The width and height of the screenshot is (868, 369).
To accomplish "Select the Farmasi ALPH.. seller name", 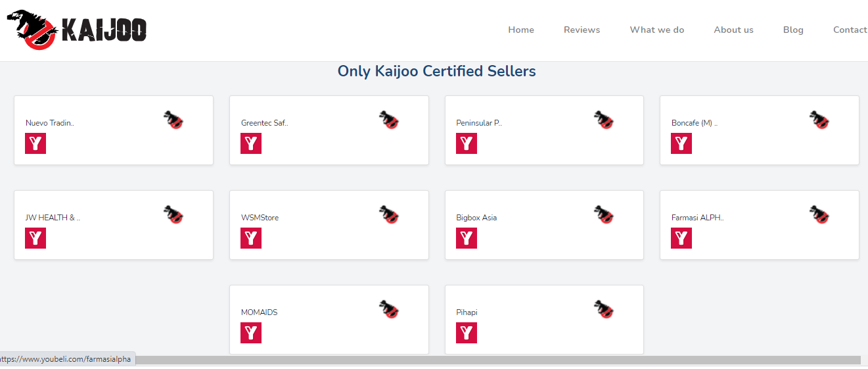I will click(x=698, y=218).
